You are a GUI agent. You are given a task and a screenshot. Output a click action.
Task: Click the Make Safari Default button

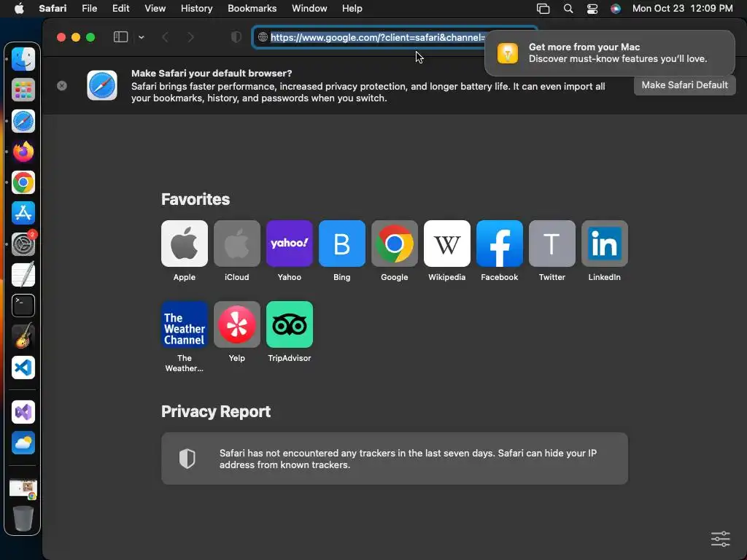coord(684,85)
